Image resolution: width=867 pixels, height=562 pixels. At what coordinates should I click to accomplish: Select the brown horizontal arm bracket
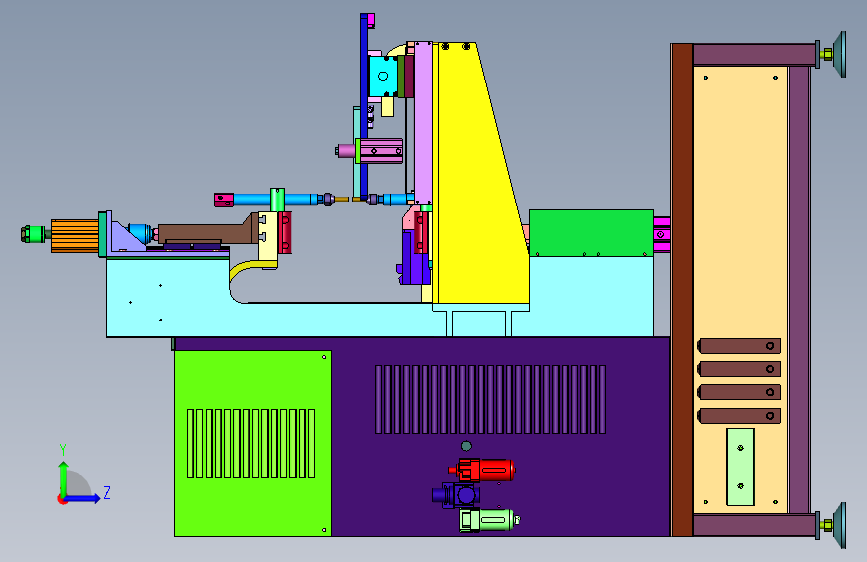(208, 232)
